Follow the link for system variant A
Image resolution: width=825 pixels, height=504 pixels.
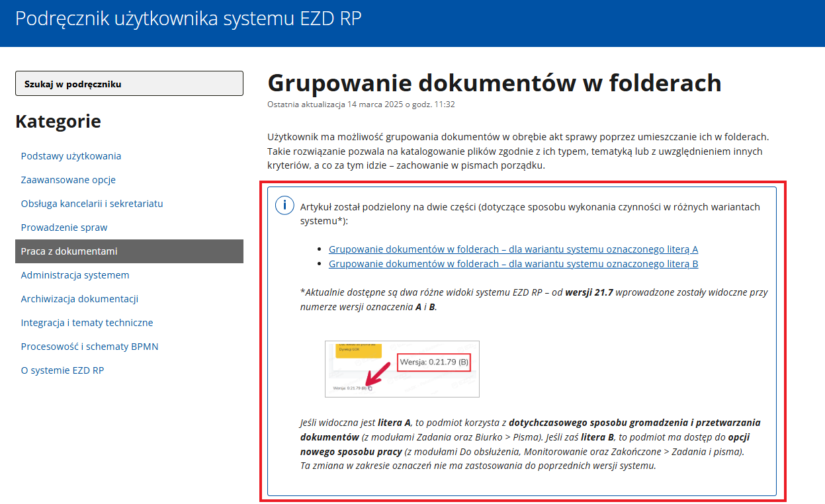pos(513,249)
